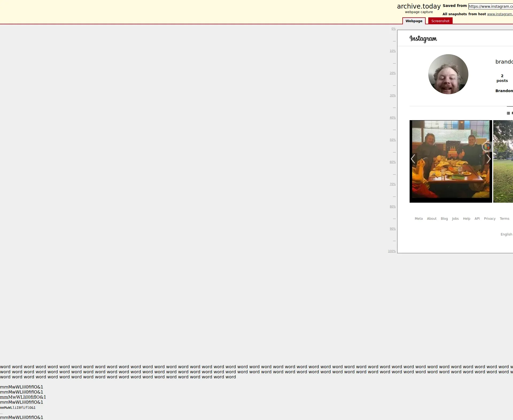The height and width of the screenshot is (420, 513).
Task: Go to previous image with left chevron
Action: [413, 159]
